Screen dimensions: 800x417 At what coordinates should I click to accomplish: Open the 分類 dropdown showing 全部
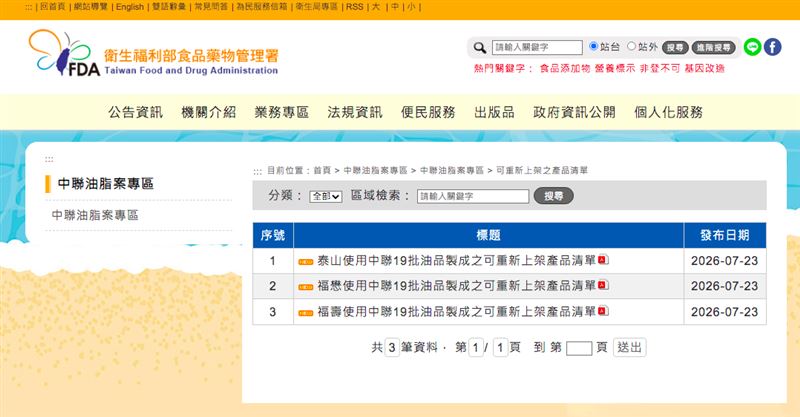326,196
